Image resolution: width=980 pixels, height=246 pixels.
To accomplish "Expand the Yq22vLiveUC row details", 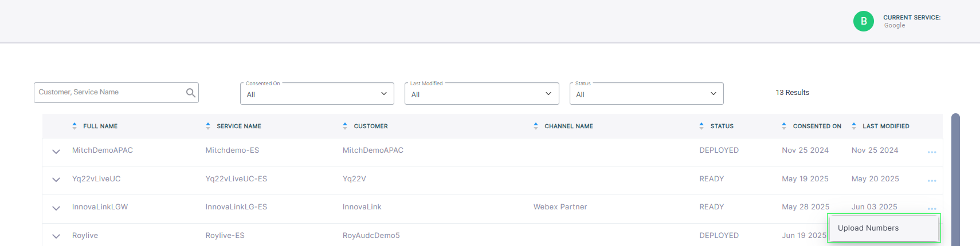I will (x=56, y=180).
